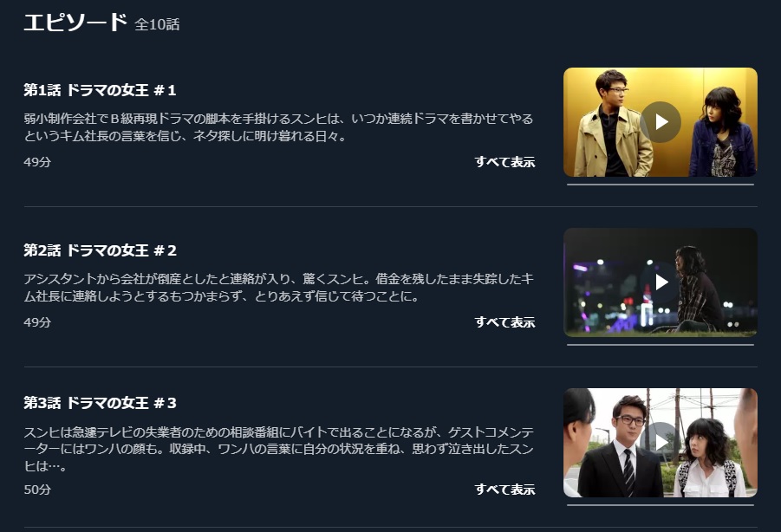
Task: Click the progress bar beneath the episode 3 thumbnail
Action: (661, 505)
